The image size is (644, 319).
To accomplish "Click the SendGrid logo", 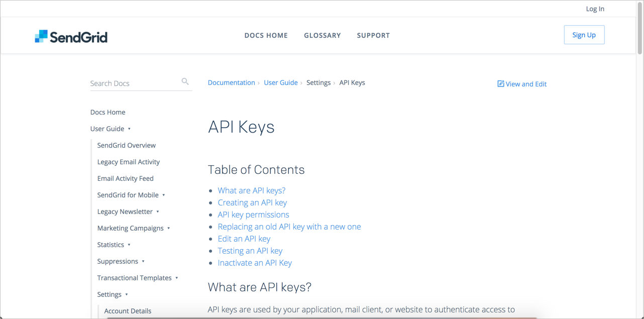I will (x=71, y=36).
